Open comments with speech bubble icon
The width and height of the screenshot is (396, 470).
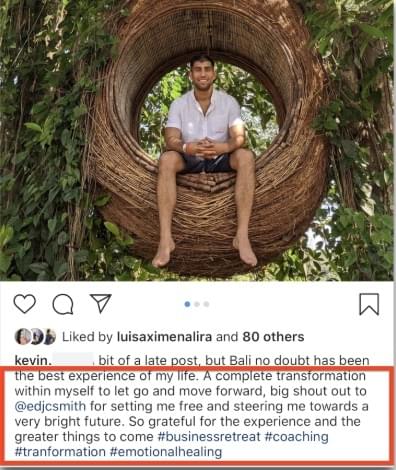pyautogui.click(x=63, y=304)
